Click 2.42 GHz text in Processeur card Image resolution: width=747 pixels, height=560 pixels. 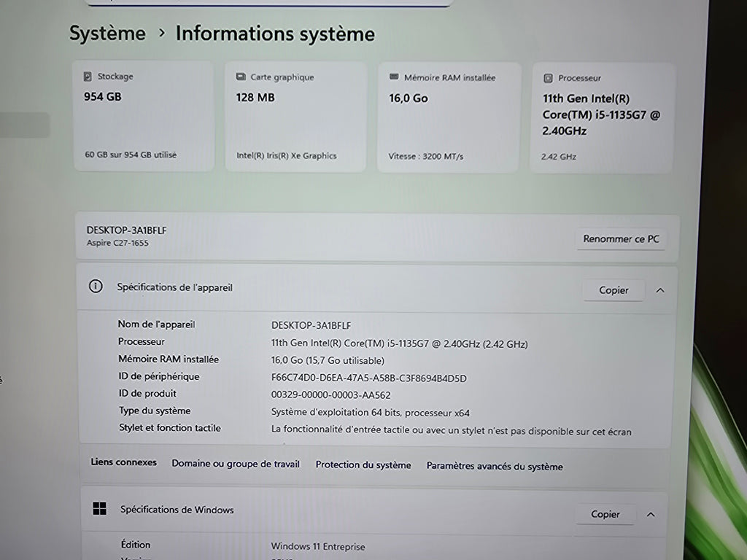point(559,157)
